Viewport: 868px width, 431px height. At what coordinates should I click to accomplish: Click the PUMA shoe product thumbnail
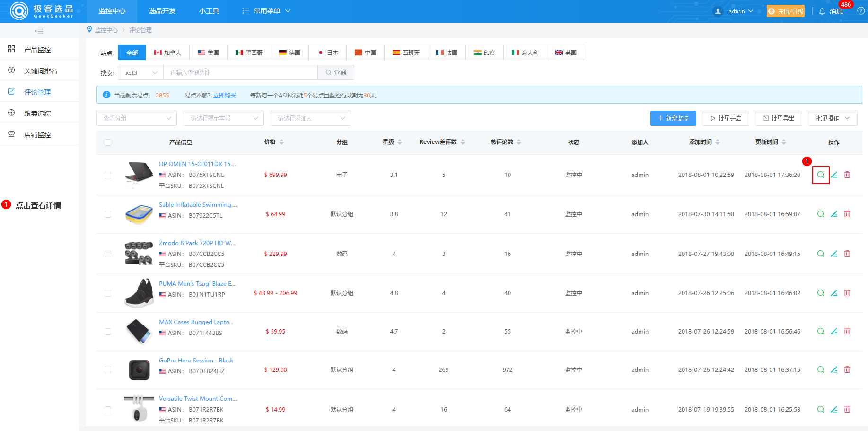pyautogui.click(x=139, y=293)
